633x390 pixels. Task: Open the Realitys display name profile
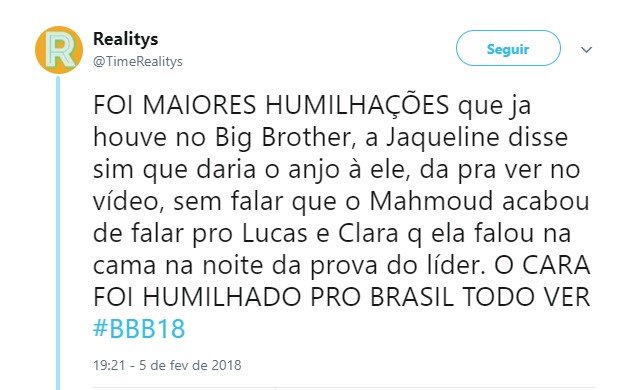click(126, 39)
